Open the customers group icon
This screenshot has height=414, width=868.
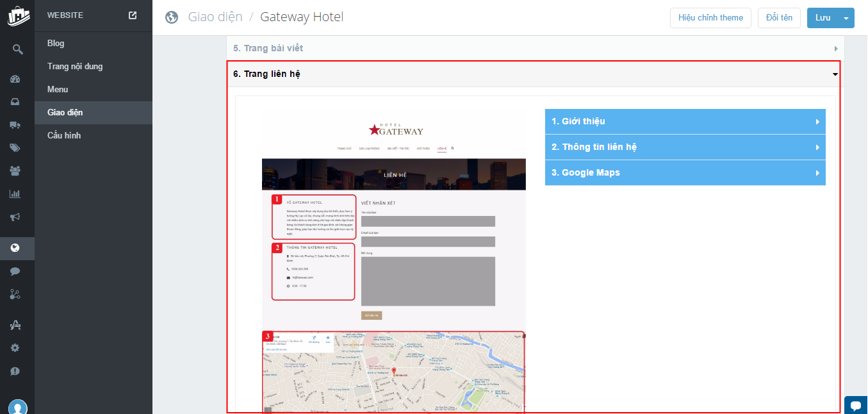coord(15,170)
